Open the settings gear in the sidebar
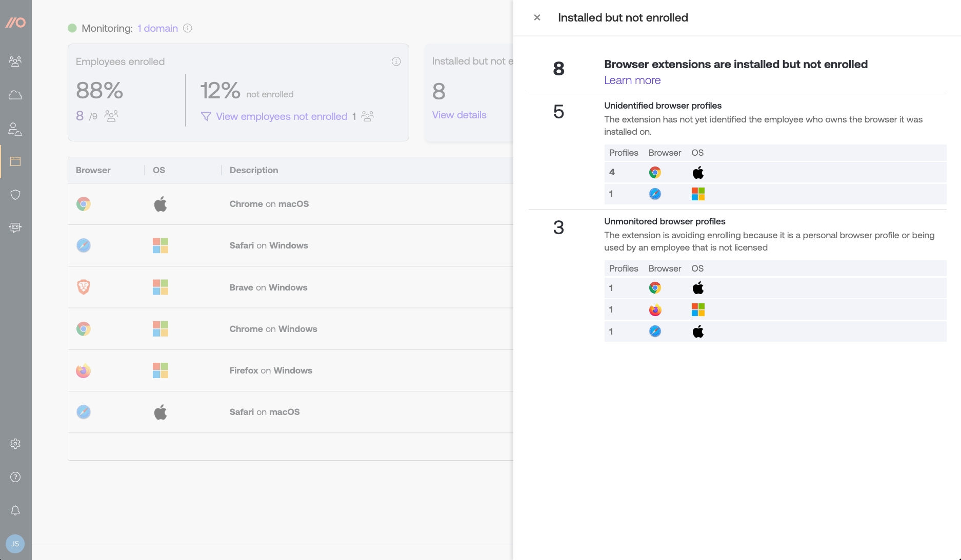 point(15,444)
